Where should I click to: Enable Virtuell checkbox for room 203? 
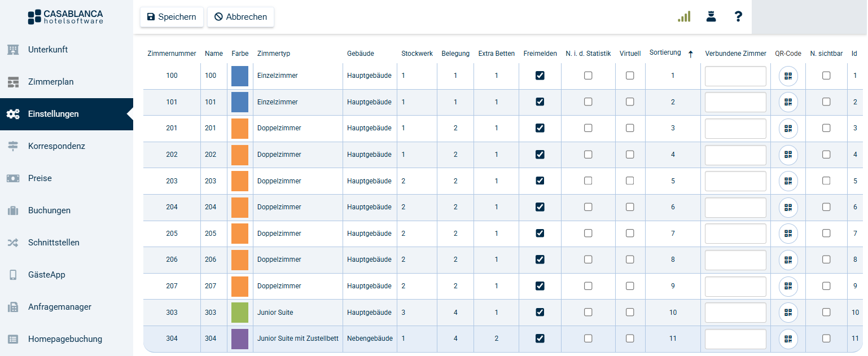[x=630, y=181]
